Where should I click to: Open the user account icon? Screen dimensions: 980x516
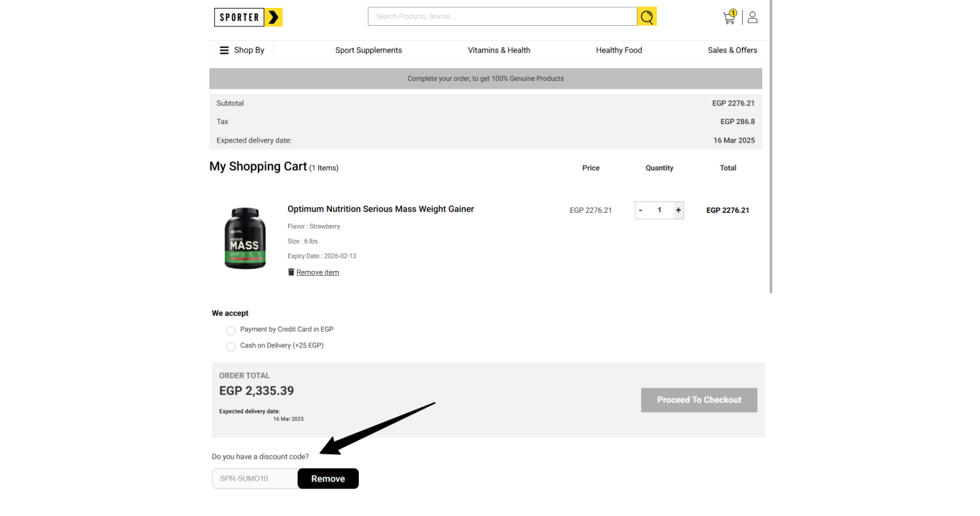[x=752, y=17]
